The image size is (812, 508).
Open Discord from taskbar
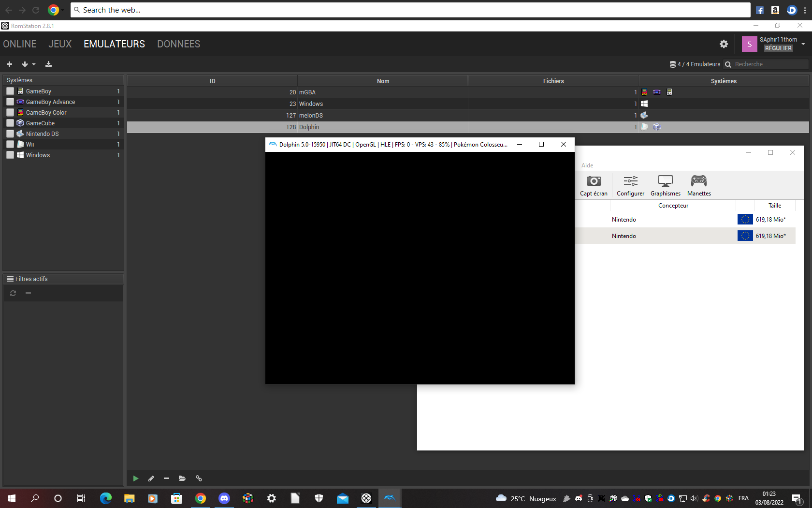point(224,498)
